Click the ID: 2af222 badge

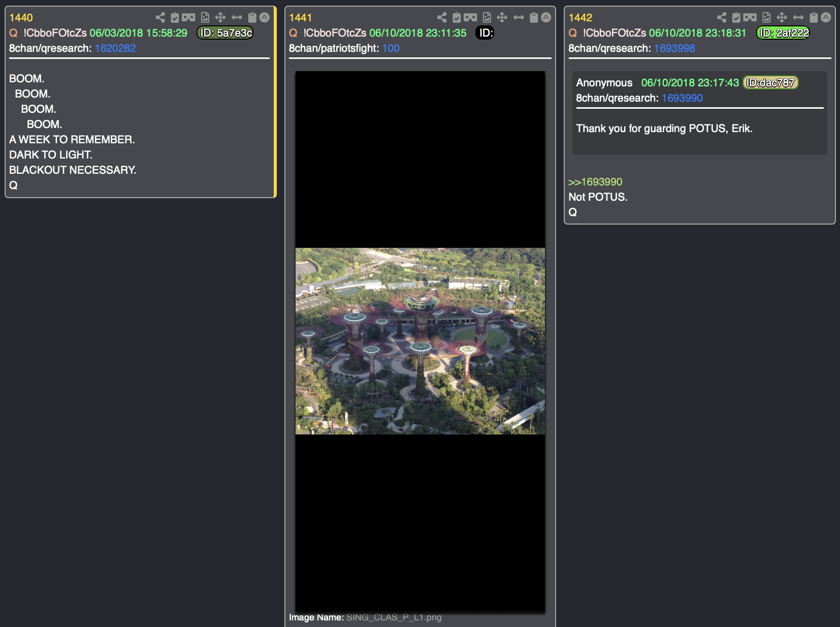(x=783, y=33)
